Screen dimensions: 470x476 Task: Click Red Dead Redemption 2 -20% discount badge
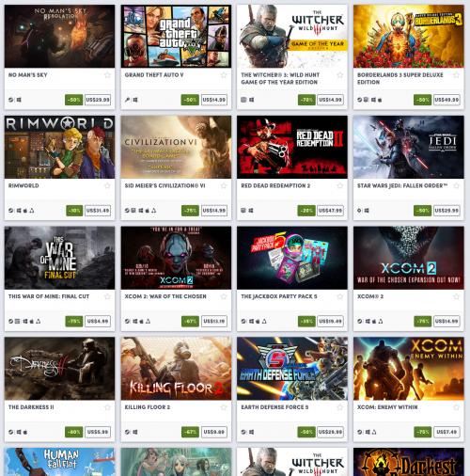(x=306, y=211)
